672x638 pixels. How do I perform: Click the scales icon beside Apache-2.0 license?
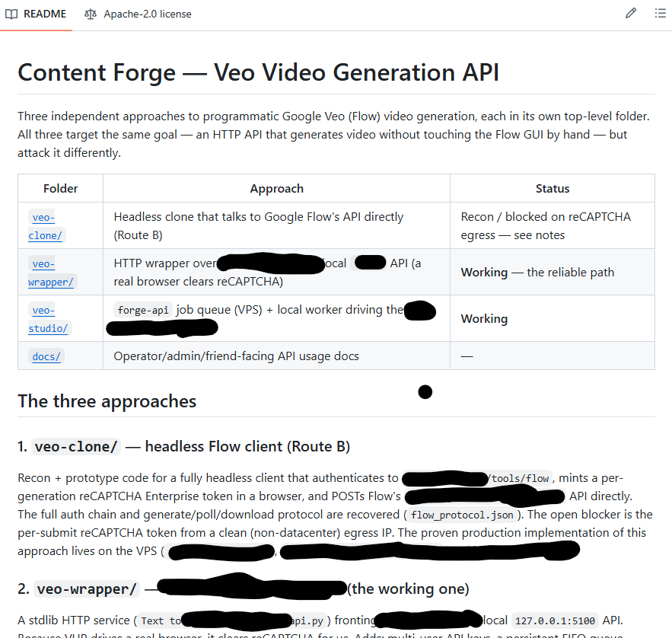[x=91, y=14]
